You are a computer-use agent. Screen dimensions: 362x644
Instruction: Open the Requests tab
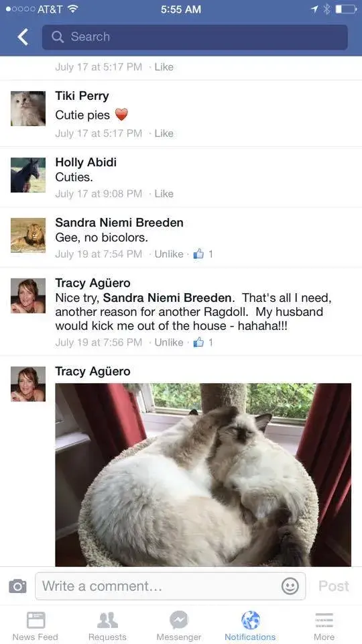tap(107, 626)
